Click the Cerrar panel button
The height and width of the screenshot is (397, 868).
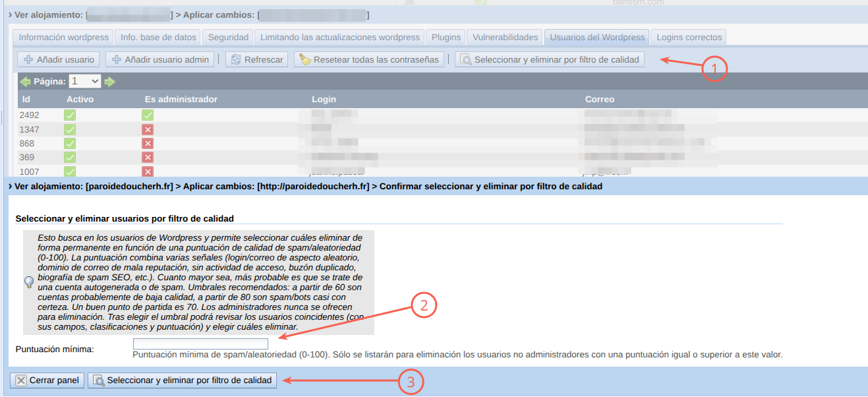click(47, 381)
